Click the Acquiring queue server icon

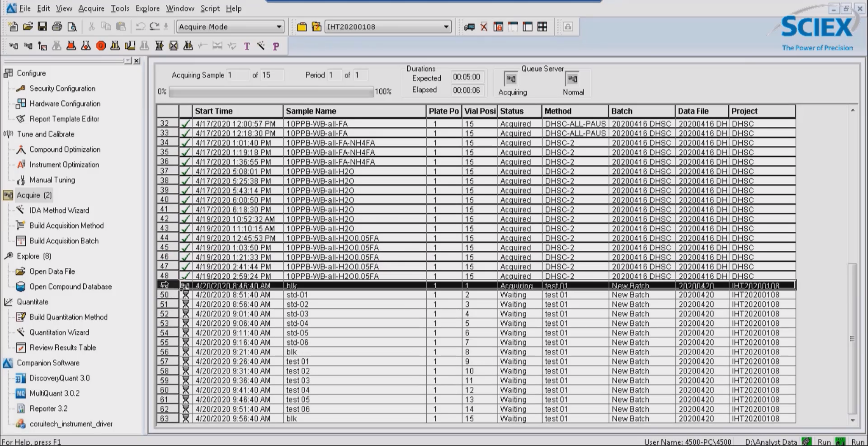(511, 79)
